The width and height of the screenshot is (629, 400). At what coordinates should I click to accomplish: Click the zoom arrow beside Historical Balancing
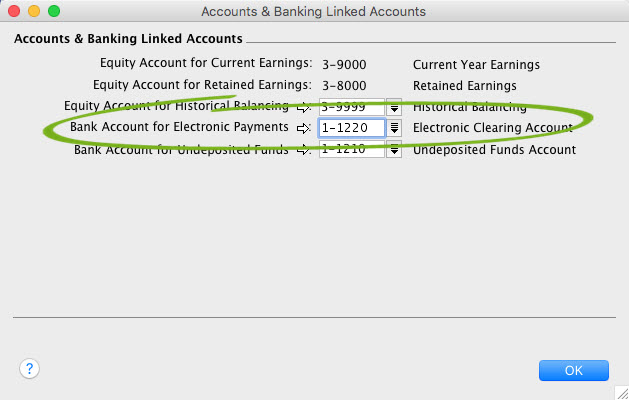tap(304, 107)
